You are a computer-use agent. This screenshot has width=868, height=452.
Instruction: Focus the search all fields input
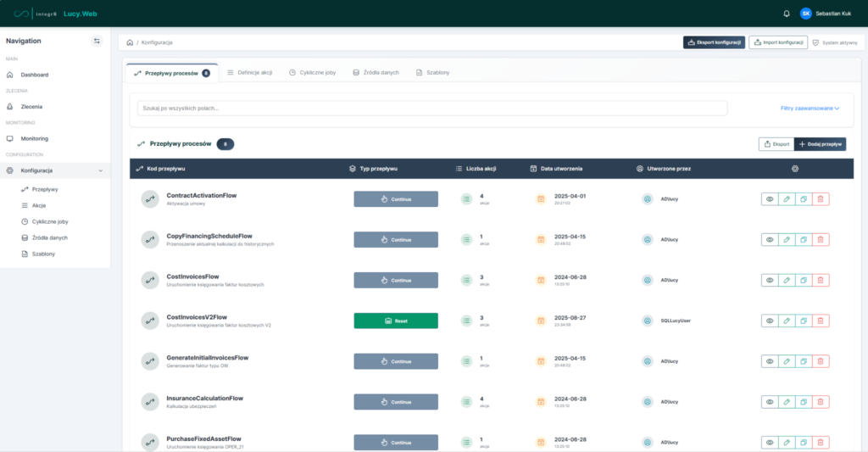pyautogui.click(x=432, y=108)
